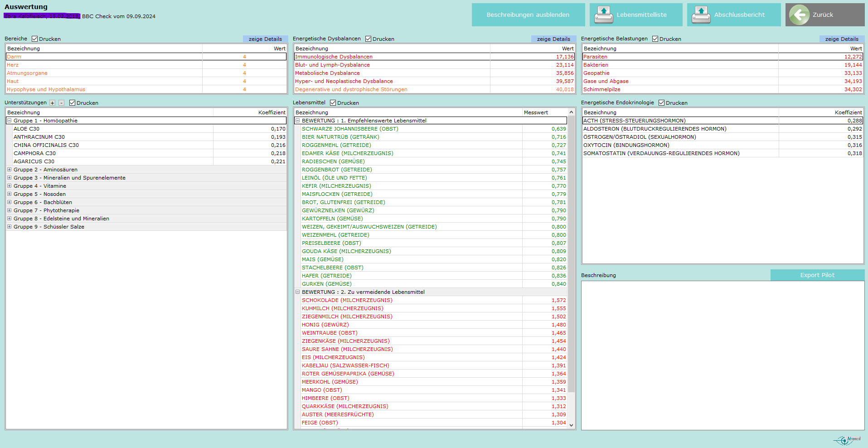Select Schimmelpilze row

(723, 89)
